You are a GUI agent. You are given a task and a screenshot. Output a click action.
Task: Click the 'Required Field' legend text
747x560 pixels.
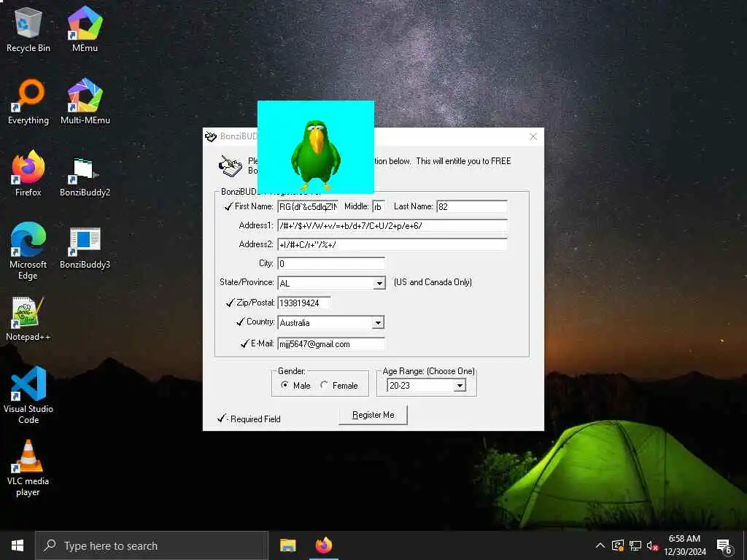point(255,419)
